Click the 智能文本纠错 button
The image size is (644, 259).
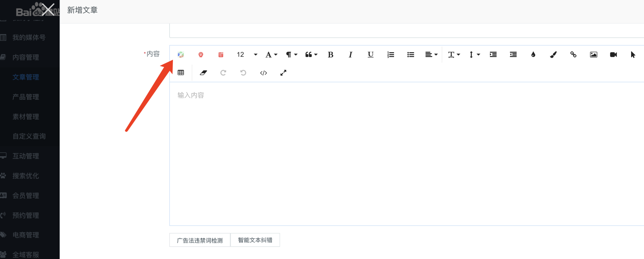pyautogui.click(x=255, y=240)
